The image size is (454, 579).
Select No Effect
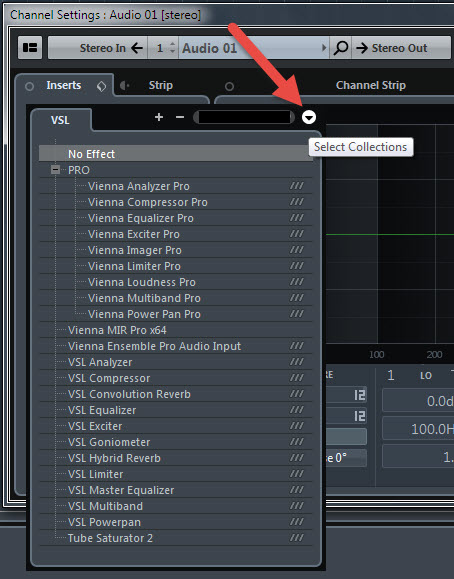click(176, 154)
